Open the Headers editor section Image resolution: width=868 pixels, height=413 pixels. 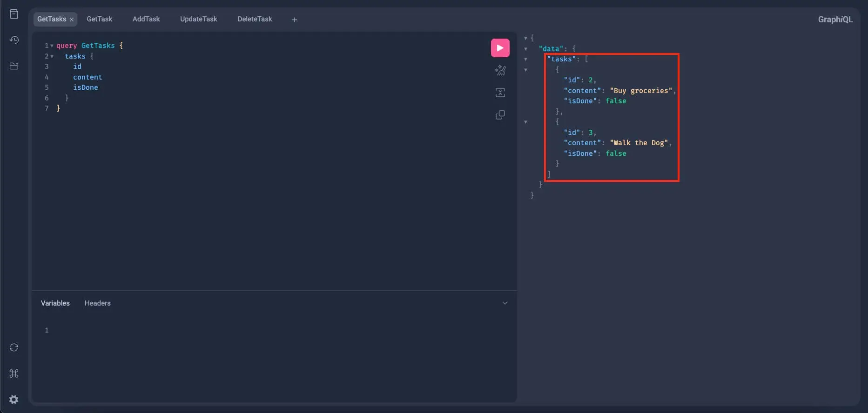click(97, 303)
